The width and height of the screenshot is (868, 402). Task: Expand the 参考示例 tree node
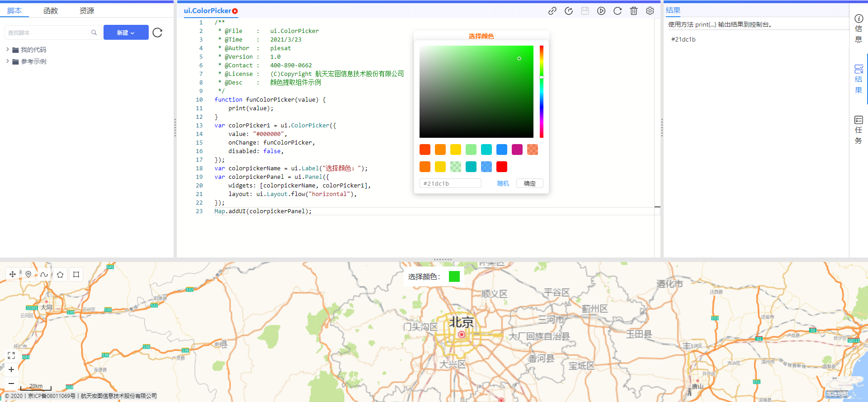tap(7, 61)
